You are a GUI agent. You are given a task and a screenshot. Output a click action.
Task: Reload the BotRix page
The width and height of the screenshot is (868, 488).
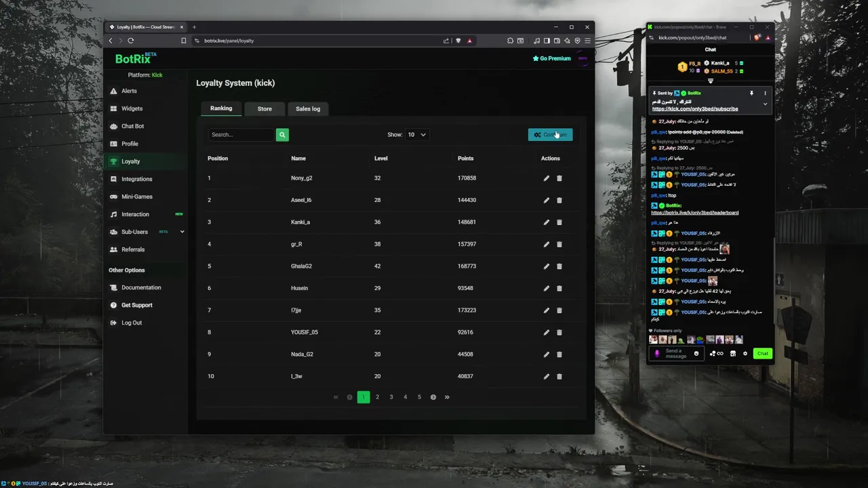coord(131,41)
